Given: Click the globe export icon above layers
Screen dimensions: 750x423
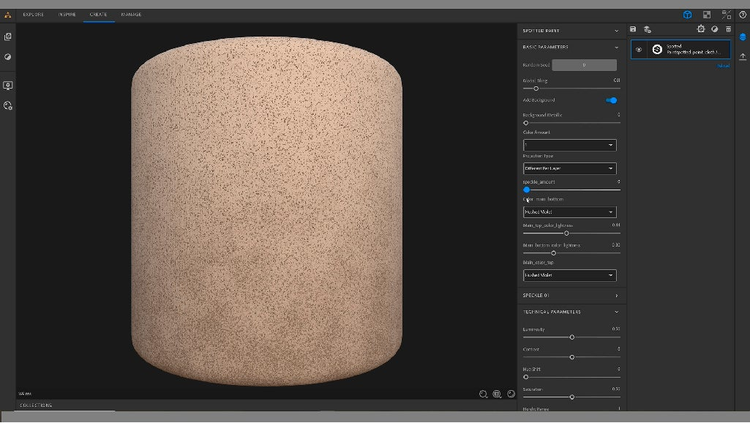Looking at the screenshot, I should point(647,29).
